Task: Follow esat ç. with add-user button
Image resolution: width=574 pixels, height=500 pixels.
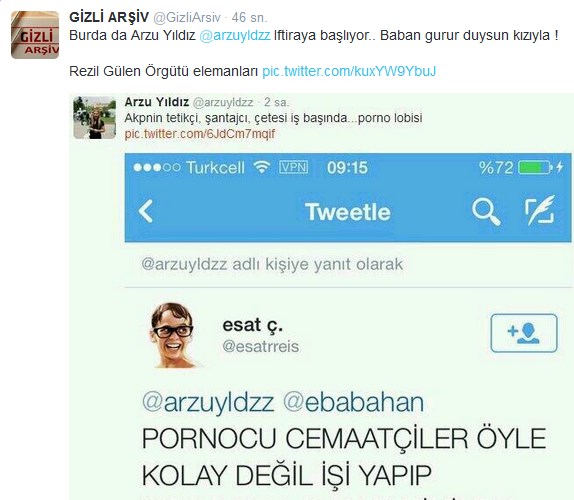Action: 524,333
